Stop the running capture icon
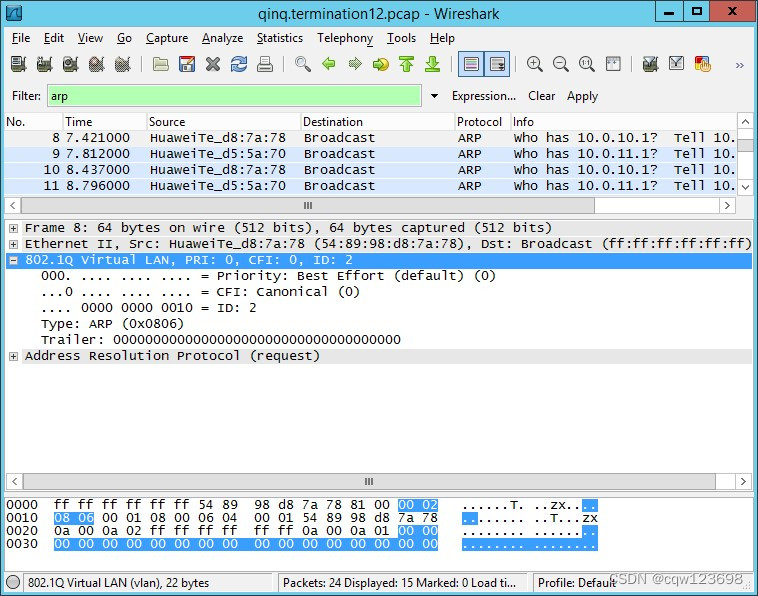This screenshot has height=596, width=758. pos(97,64)
